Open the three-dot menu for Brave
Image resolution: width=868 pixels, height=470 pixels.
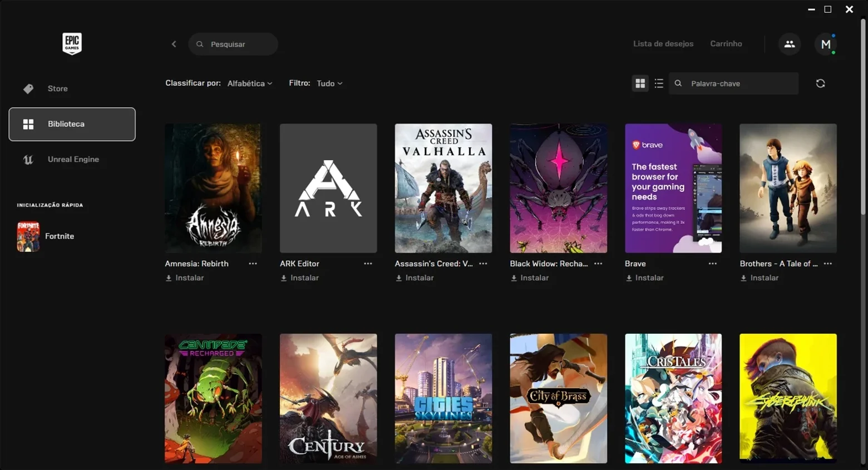713,264
